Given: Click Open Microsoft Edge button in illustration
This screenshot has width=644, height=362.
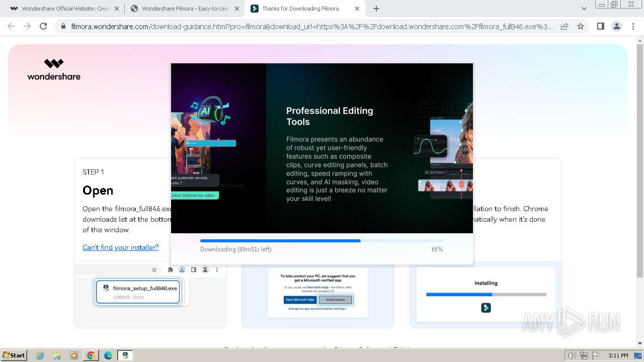Looking at the screenshot, I should click(300, 300).
